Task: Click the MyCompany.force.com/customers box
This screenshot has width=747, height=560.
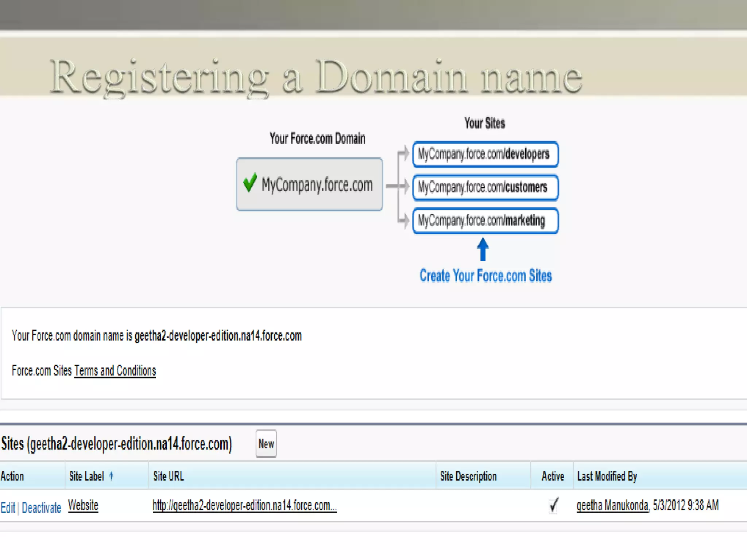Action: [x=485, y=187]
